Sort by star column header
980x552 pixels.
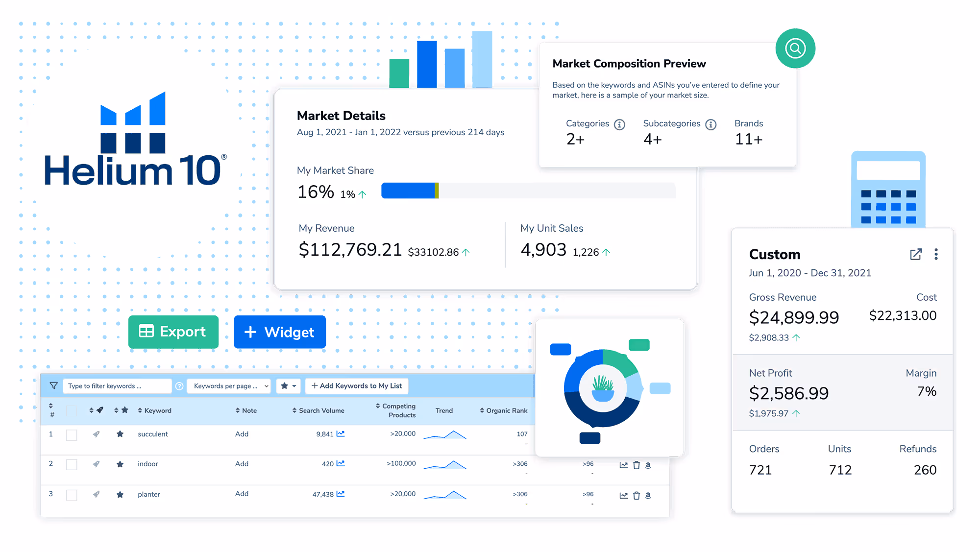point(121,410)
